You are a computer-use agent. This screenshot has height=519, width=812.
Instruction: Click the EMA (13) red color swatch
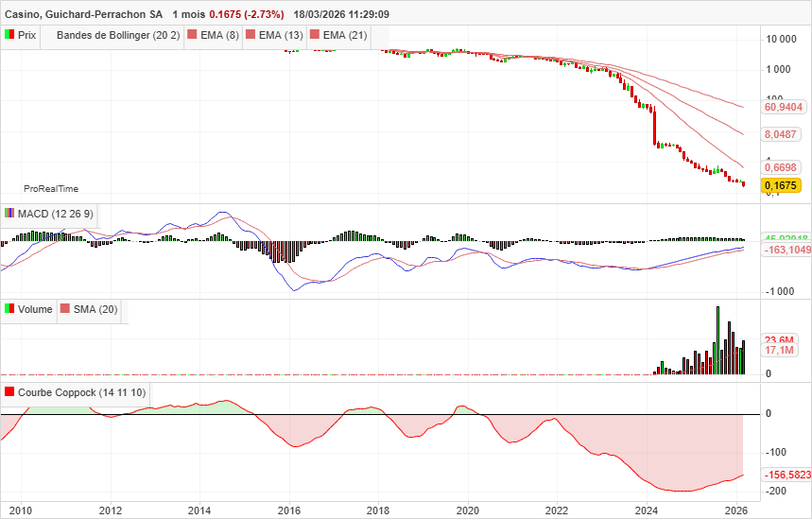(251, 35)
